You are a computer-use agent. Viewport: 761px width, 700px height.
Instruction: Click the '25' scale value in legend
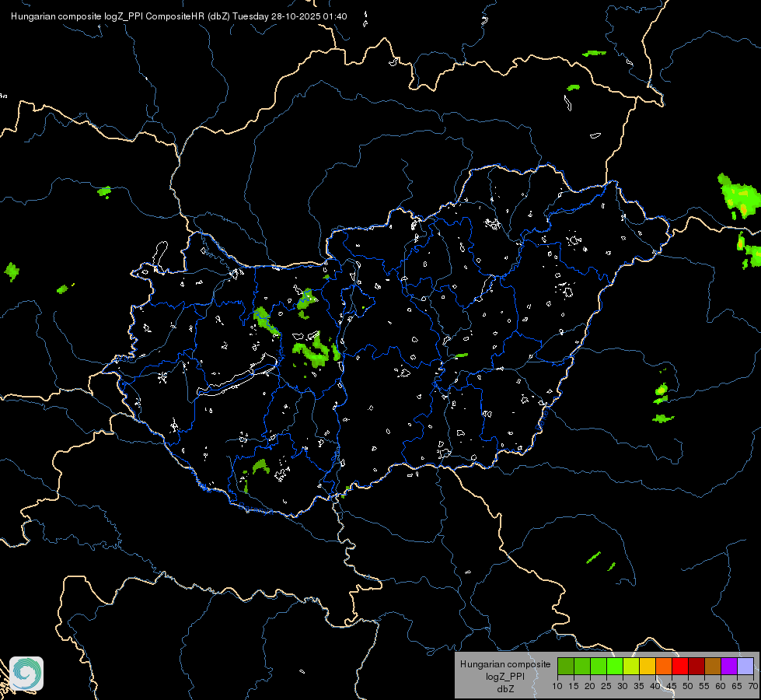pos(606,687)
